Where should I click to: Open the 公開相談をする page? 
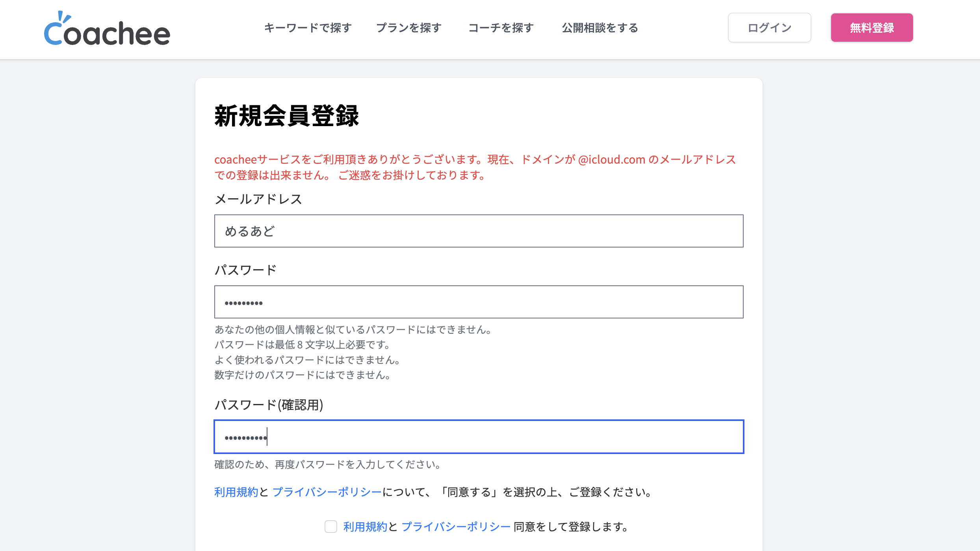(600, 28)
